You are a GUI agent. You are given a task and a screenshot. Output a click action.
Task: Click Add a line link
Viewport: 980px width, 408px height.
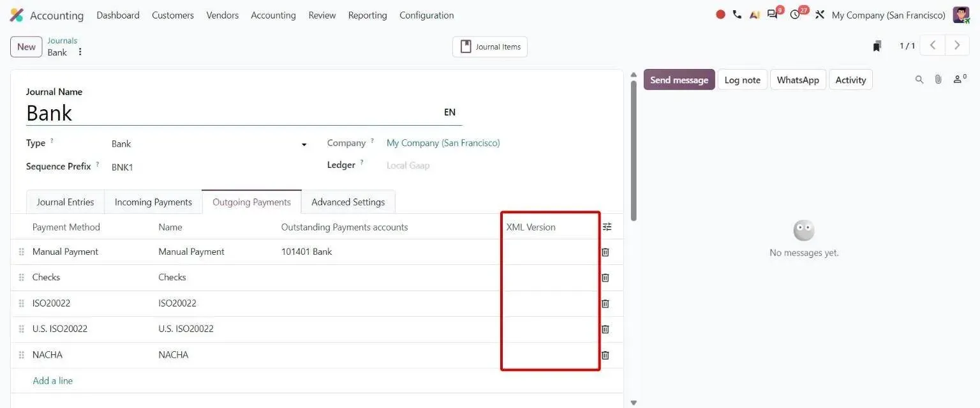[52, 381]
